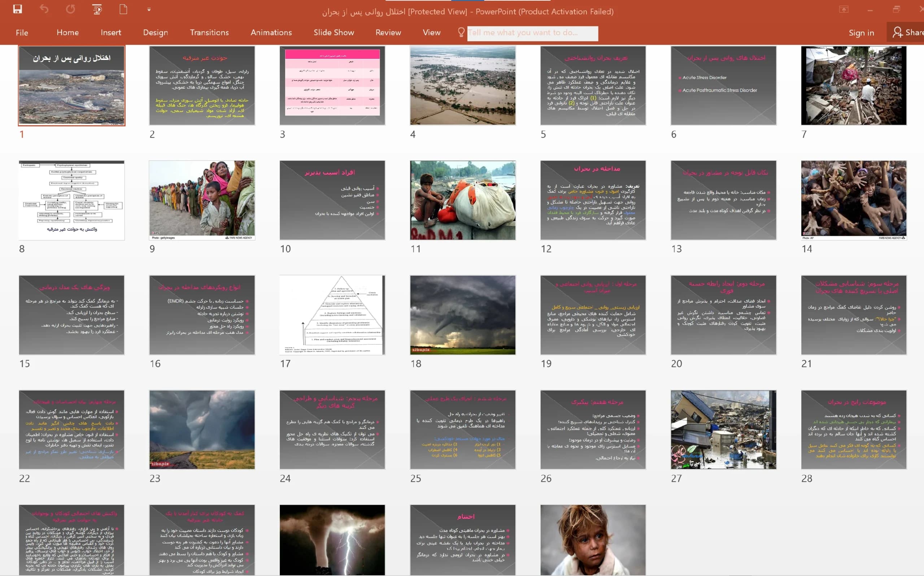Click the Tell me lightbulb icon

(x=461, y=33)
